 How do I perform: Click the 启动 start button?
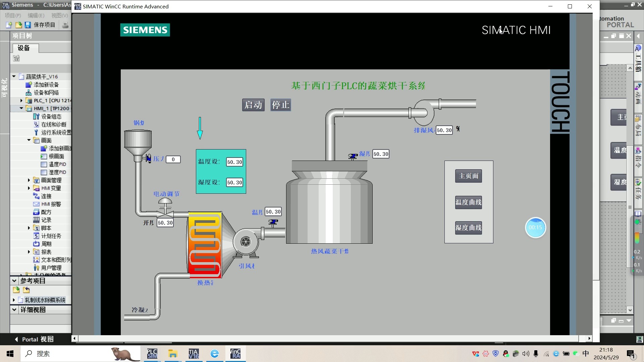[253, 105]
